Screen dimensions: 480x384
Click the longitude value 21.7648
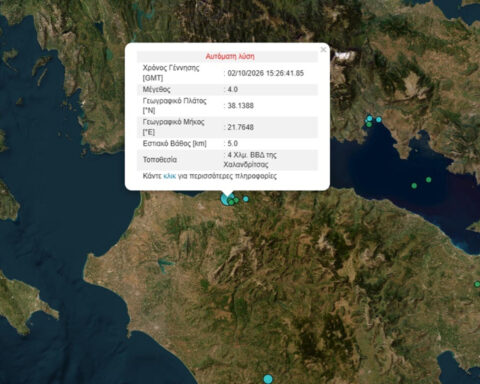(241, 127)
